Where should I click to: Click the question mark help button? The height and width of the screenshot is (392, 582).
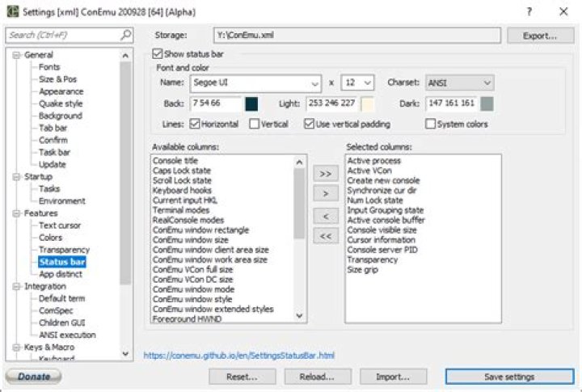(529, 12)
